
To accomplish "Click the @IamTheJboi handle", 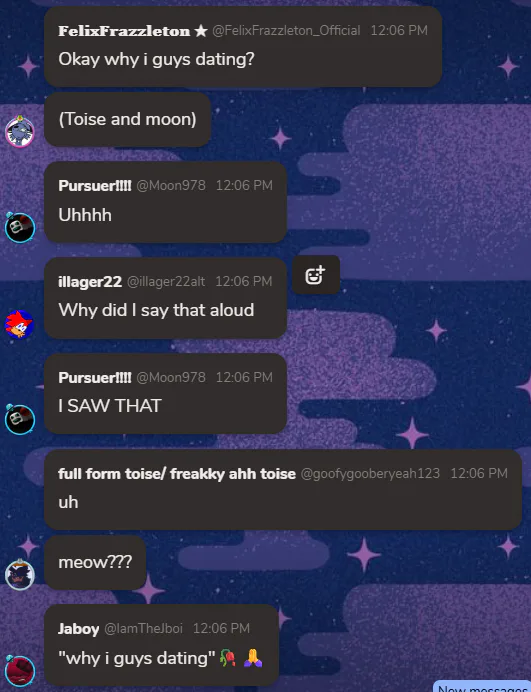I will pos(143,628).
